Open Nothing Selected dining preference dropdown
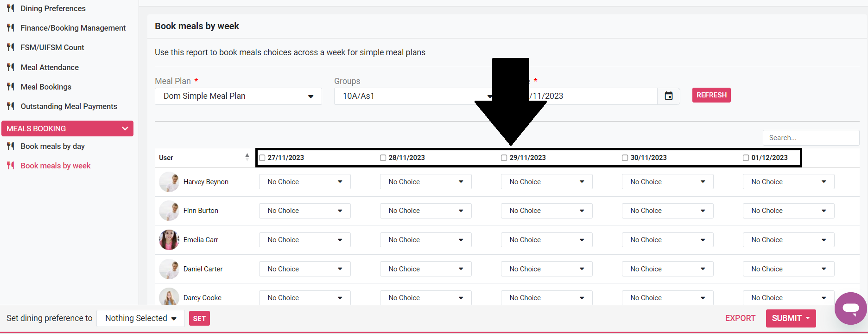 (140, 318)
